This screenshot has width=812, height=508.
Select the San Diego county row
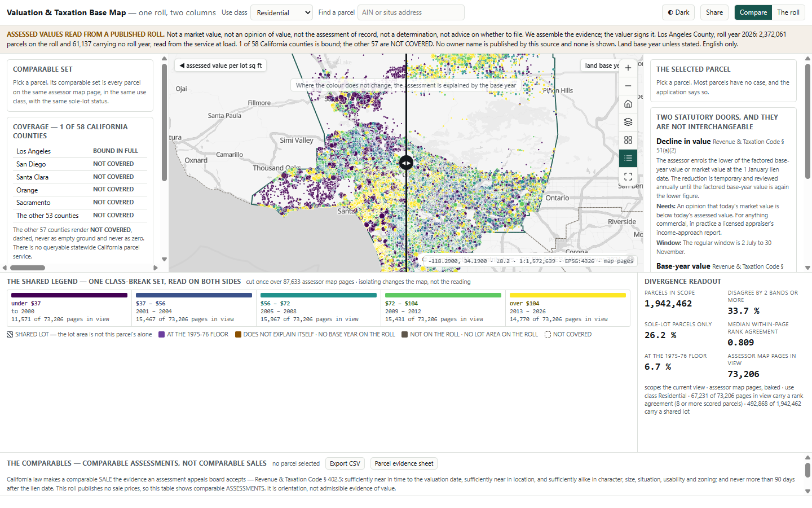[80, 164]
